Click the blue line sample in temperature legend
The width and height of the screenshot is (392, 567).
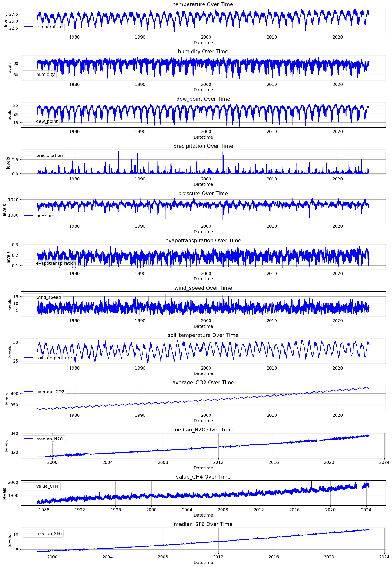29,27
